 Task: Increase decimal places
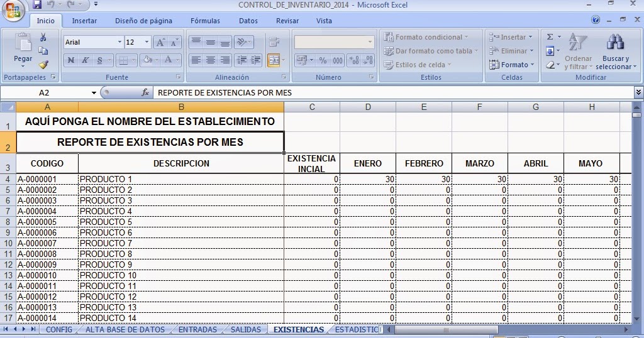(354, 60)
